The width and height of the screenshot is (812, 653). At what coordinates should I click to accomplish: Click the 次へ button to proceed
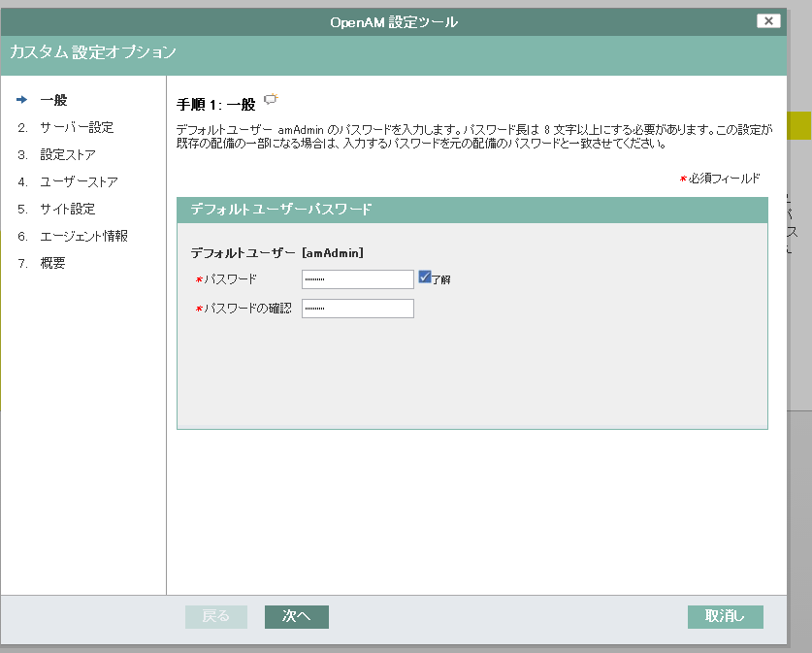(x=296, y=616)
